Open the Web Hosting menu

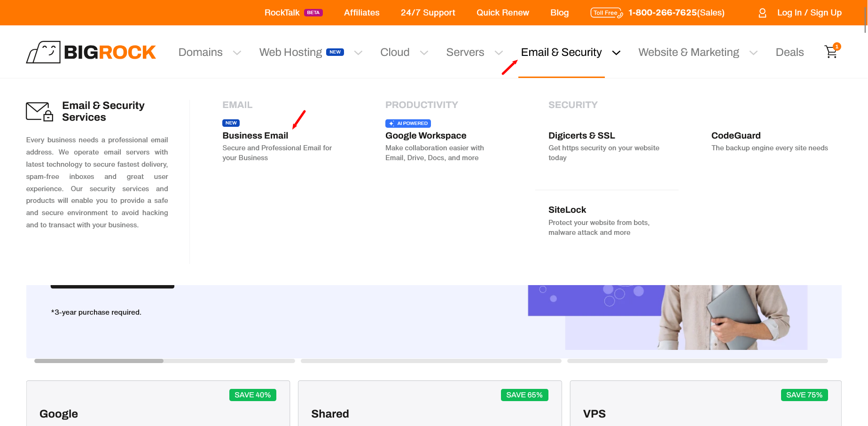[290, 52]
